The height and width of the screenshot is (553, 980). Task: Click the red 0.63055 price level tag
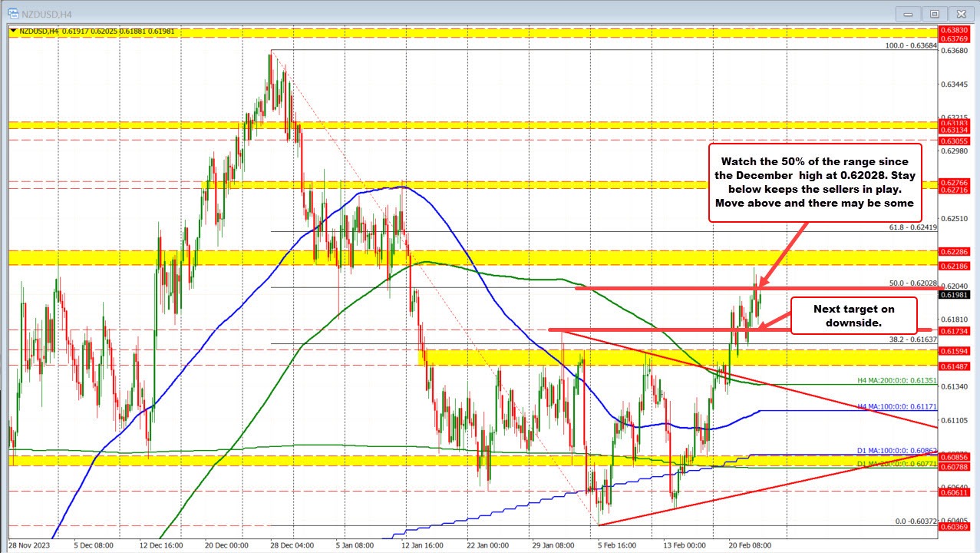click(953, 141)
